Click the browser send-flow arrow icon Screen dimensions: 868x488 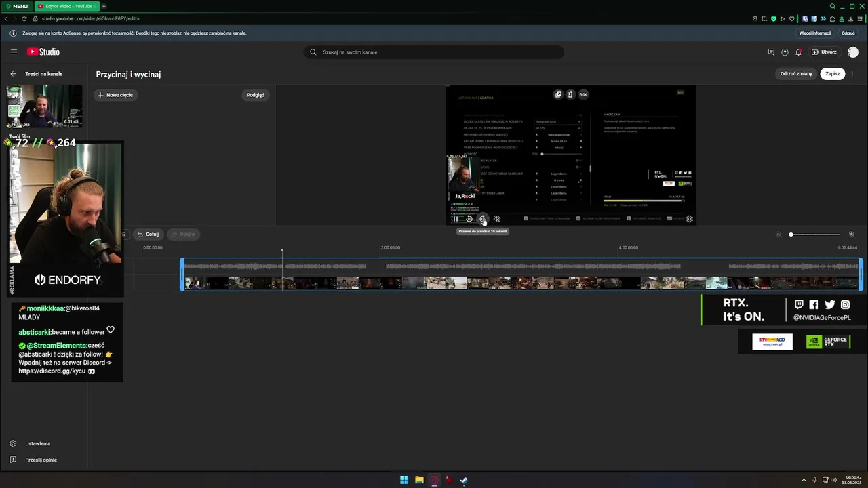coord(782,19)
